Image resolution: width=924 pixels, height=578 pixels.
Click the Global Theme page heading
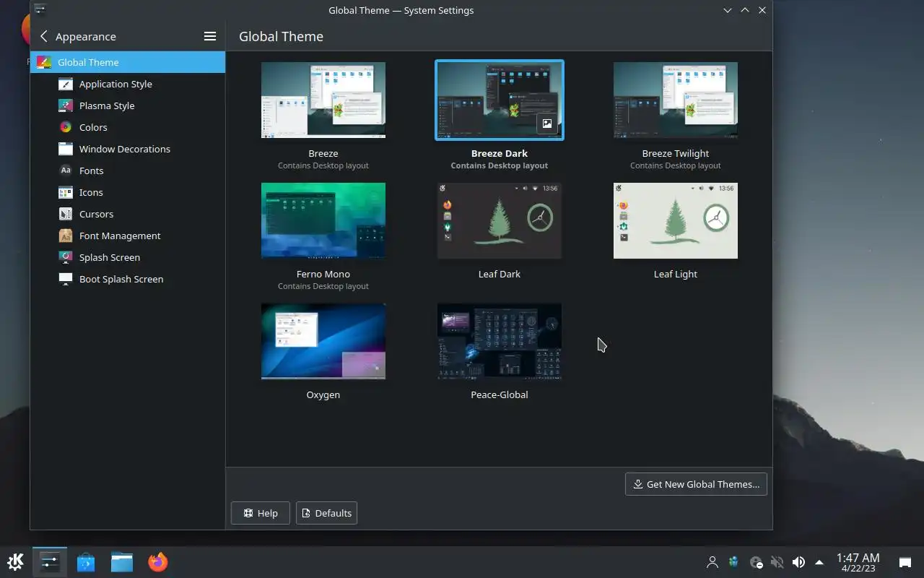[281, 36]
